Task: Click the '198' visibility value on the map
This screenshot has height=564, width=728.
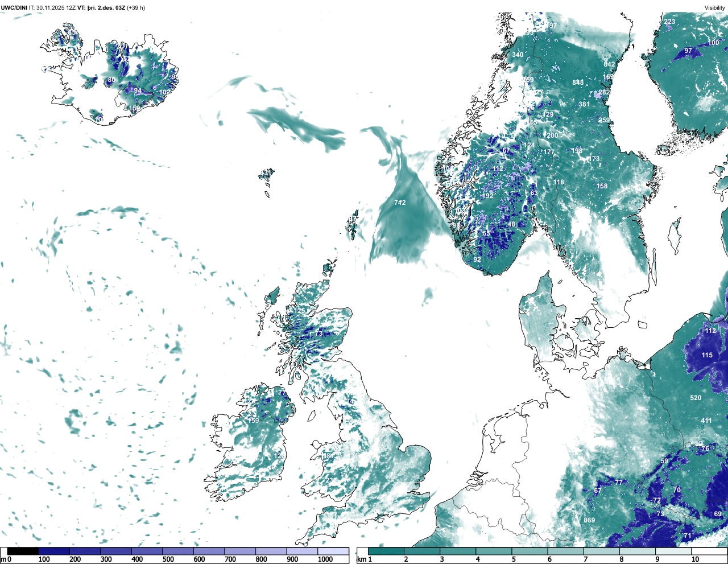Action: pos(577,151)
